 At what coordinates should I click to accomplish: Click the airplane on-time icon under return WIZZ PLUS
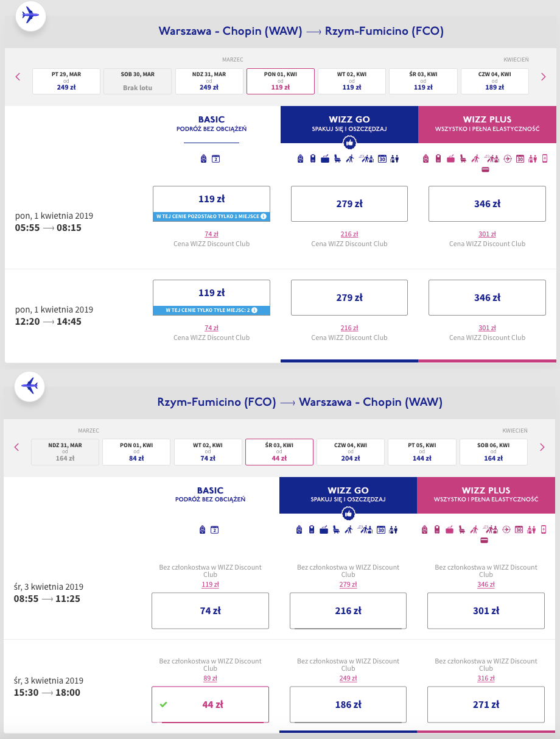[506, 530]
